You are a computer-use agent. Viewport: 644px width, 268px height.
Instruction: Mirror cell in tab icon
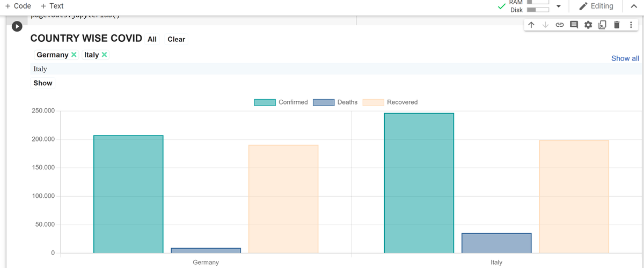pyautogui.click(x=602, y=25)
